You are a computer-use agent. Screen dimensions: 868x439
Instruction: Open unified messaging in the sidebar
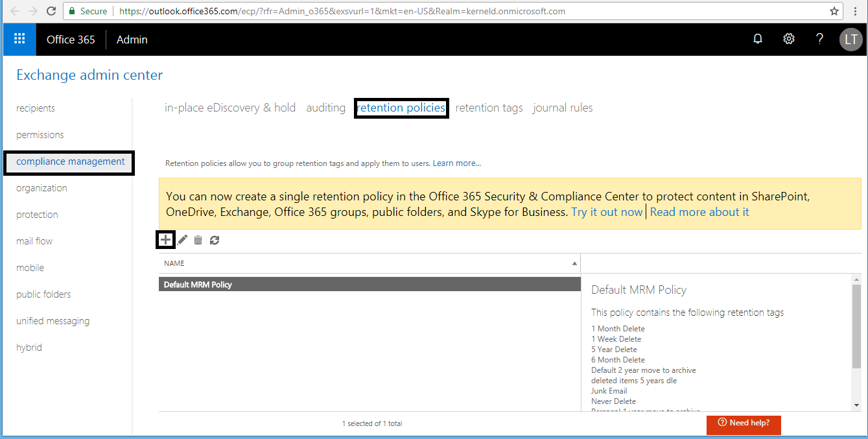53,321
